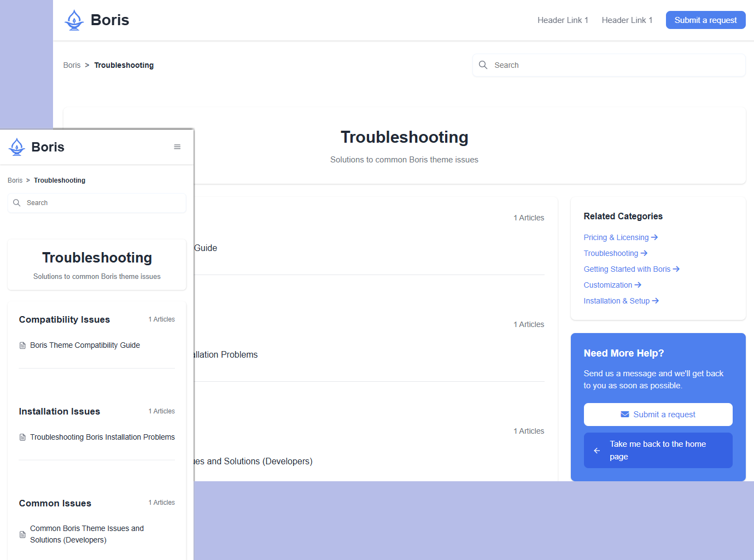Click the magnifier icon in desktop search bar
The height and width of the screenshot is (560, 754).
(x=483, y=65)
